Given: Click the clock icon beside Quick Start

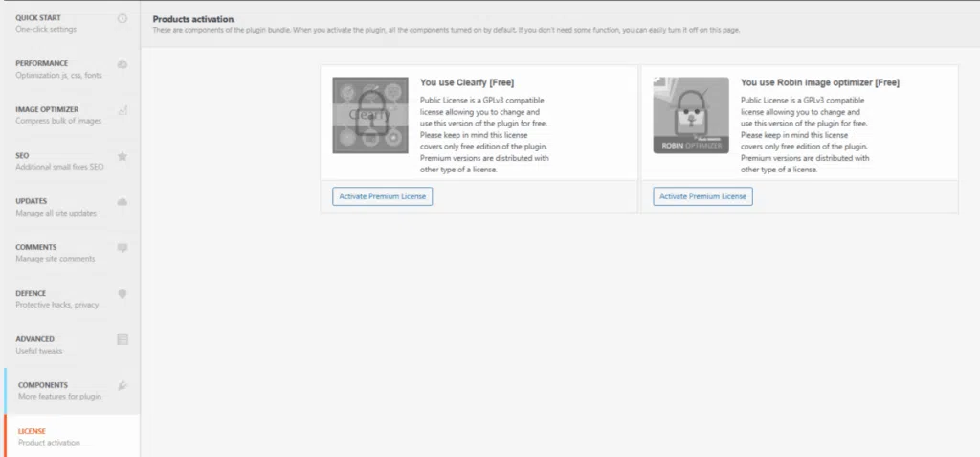Looking at the screenshot, I should coord(122,19).
